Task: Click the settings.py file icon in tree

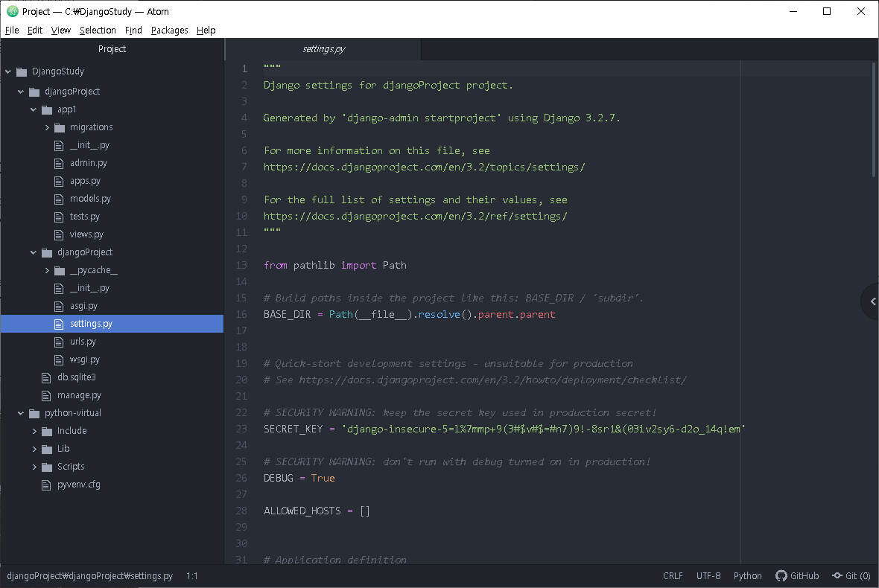Action: [x=59, y=325]
